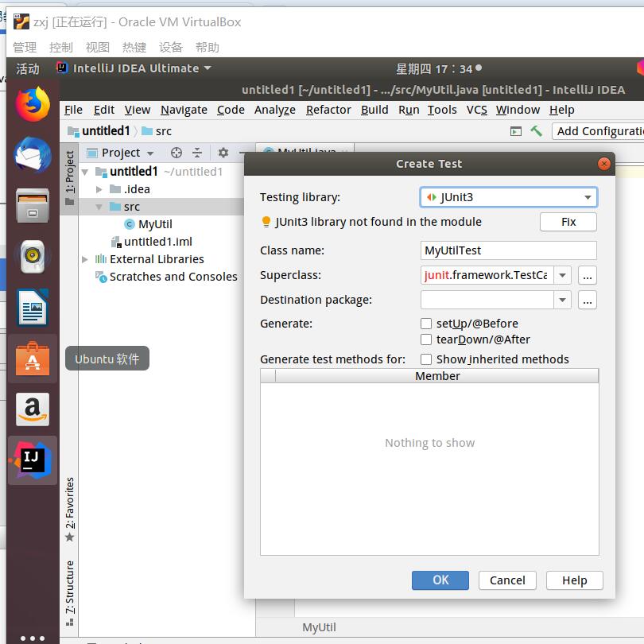Screen dimensions: 644x644
Task: Click the locate/scroll from source target icon
Action: coord(177,153)
